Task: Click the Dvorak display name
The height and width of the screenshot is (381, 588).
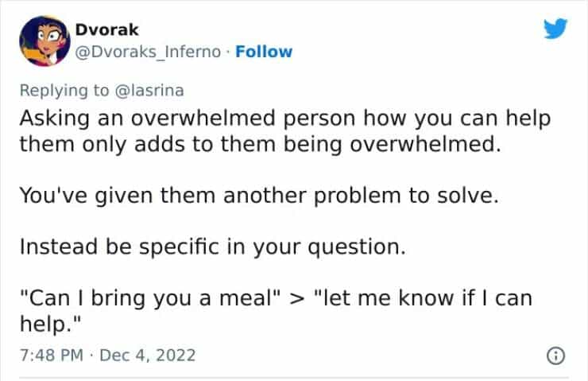Action: coord(107,29)
